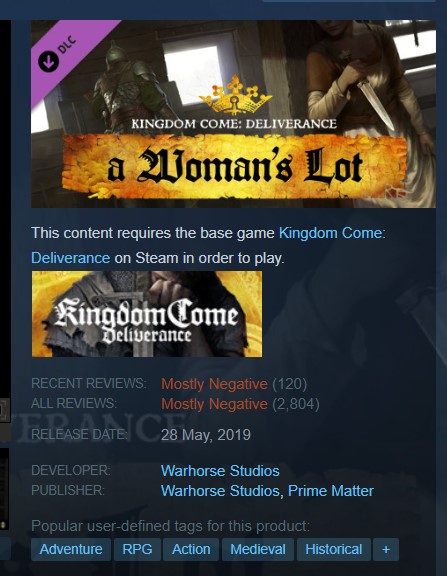Click the 'Deliverance' link text before 'on Steam'
This screenshot has width=447, height=576.
tap(71, 258)
